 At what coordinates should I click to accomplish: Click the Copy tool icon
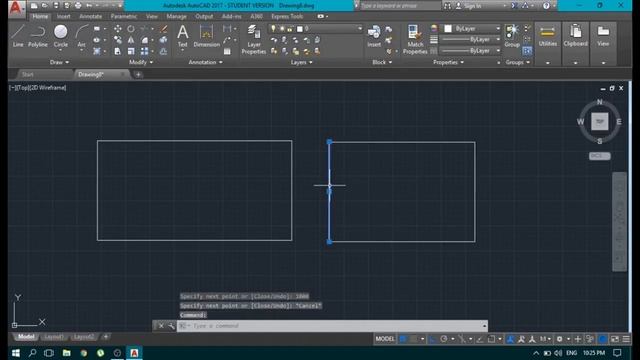pos(118,40)
